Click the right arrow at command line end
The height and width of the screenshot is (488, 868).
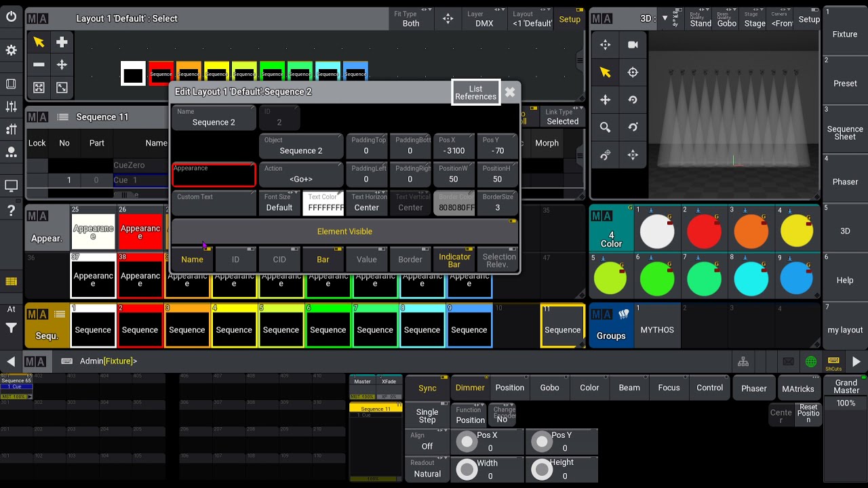856,362
